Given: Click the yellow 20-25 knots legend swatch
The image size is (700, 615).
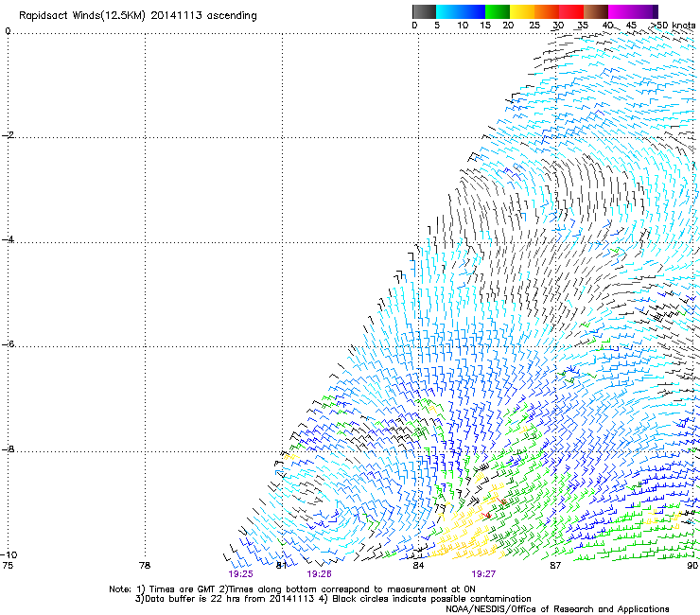Looking at the screenshot, I should 522,11.
